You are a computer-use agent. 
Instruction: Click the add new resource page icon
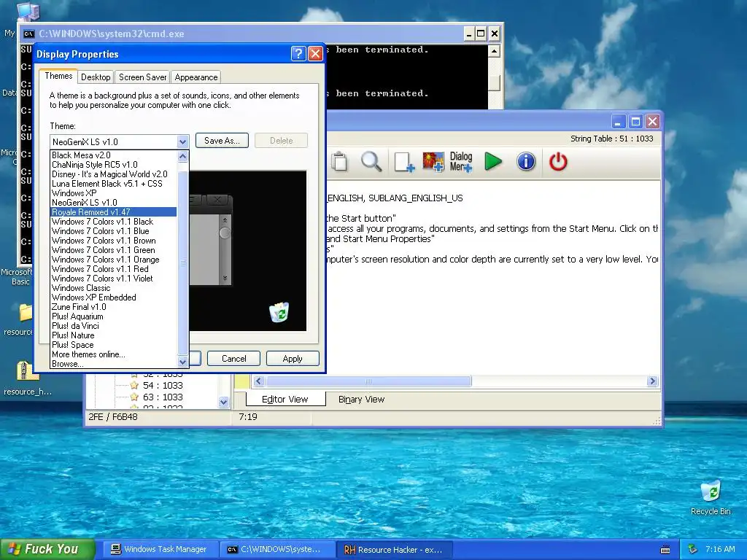(x=404, y=162)
